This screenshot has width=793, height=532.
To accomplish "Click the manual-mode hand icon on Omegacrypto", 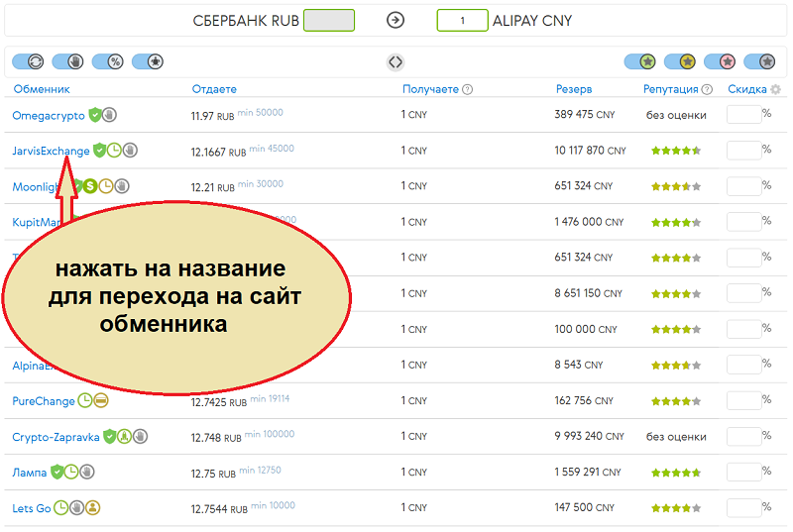I will coord(109,115).
